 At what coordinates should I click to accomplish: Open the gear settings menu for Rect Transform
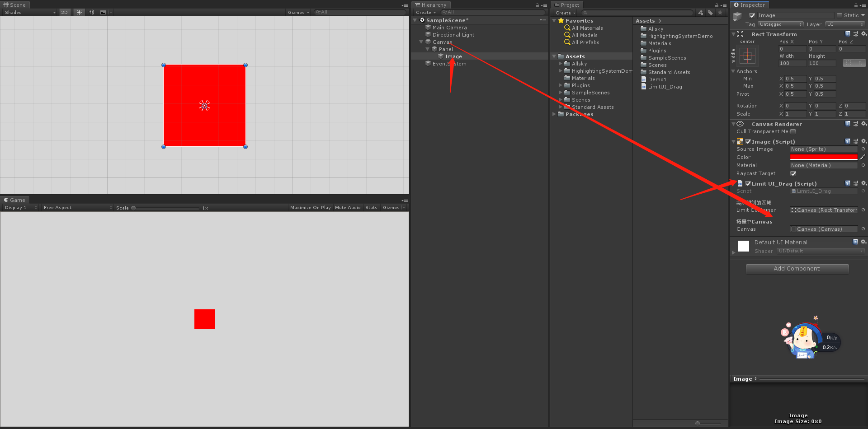[864, 34]
